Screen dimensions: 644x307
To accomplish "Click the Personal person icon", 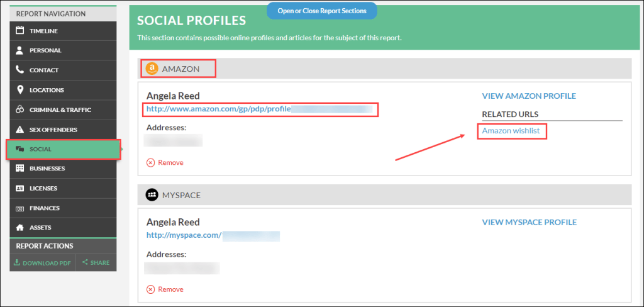I will tap(19, 50).
